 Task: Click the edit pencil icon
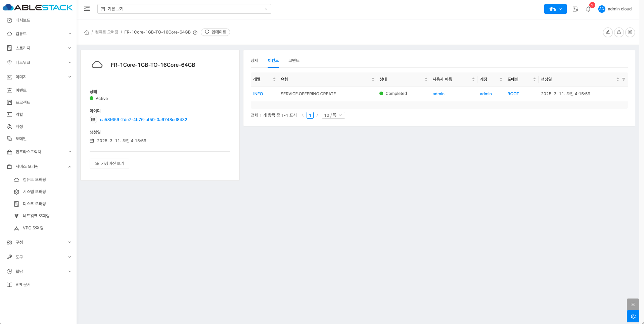click(x=608, y=32)
